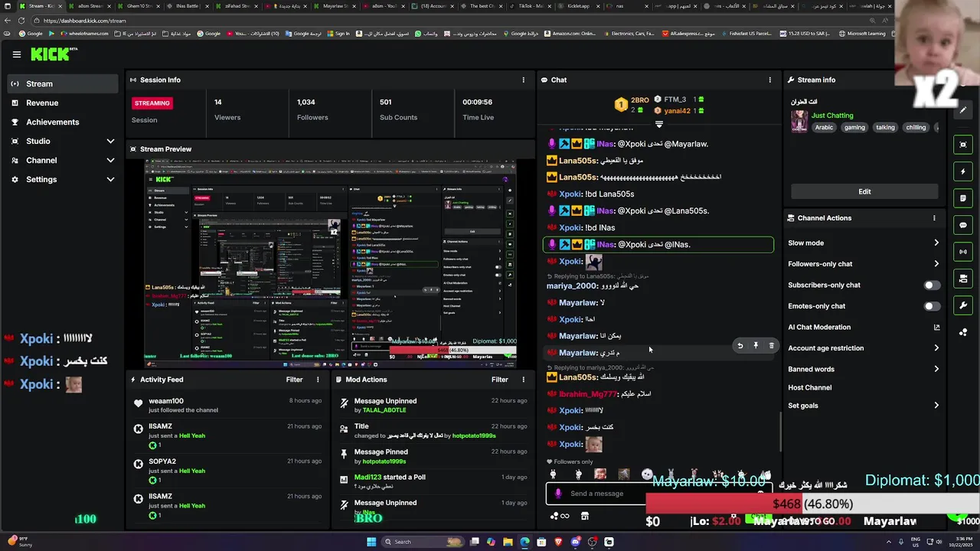Open Mod Actions three-dot menu

(x=524, y=380)
